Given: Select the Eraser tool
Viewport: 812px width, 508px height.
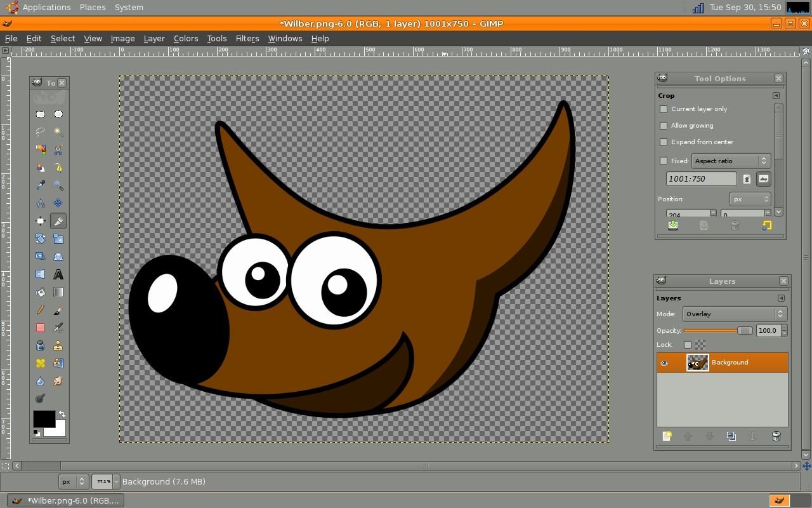Looking at the screenshot, I should click(x=40, y=328).
